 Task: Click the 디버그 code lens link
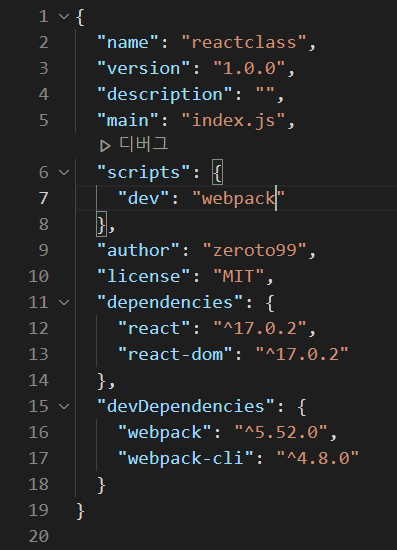pyautogui.click(x=144, y=144)
